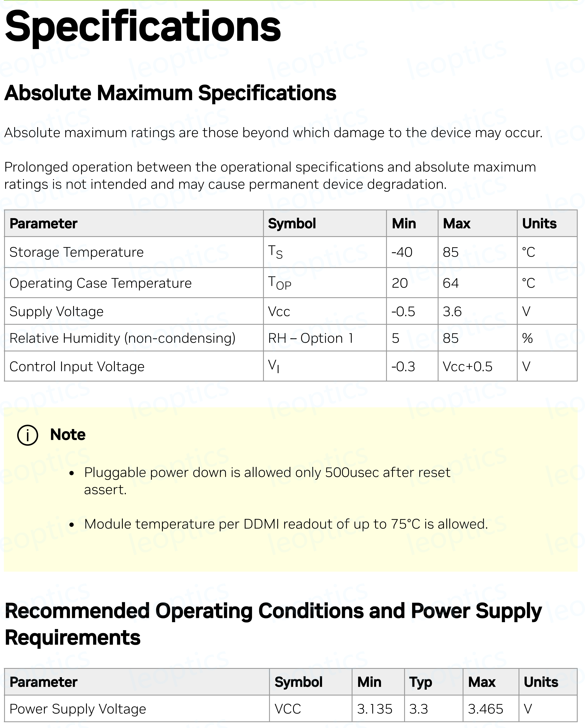Select the Storage Temperature row label
585x728 pixels.
pos(77,252)
